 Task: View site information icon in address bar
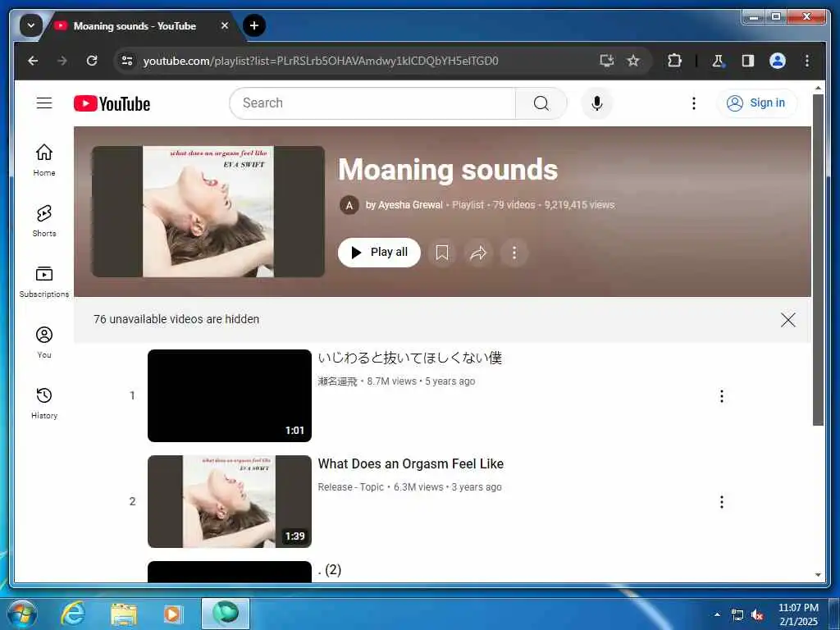[127, 61]
